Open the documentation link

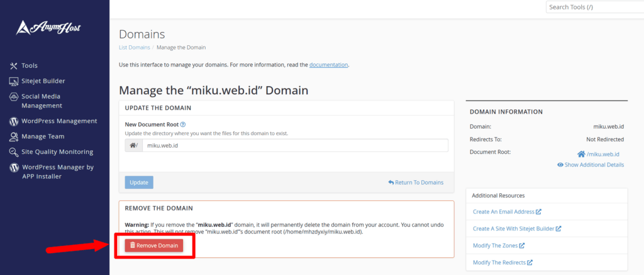click(328, 65)
